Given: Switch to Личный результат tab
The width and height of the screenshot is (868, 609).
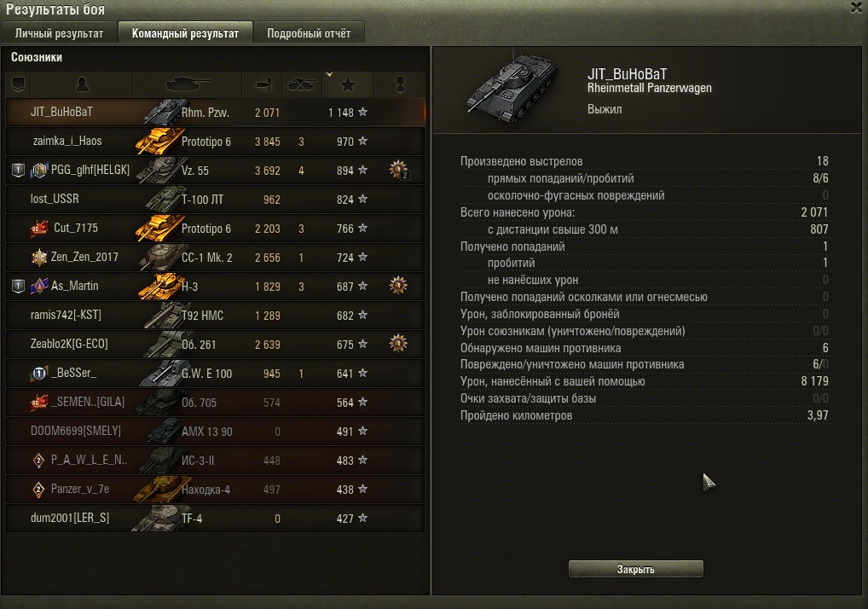Looking at the screenshot, I should (x=59, y=33).
